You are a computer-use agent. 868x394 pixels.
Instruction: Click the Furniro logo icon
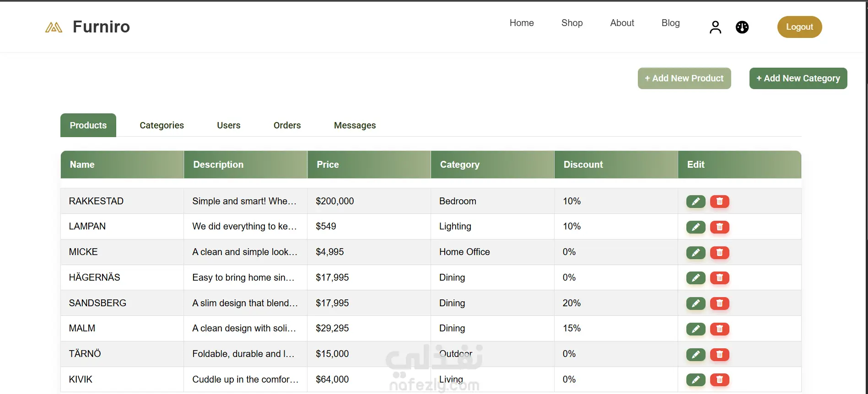[x=54, y=27]
